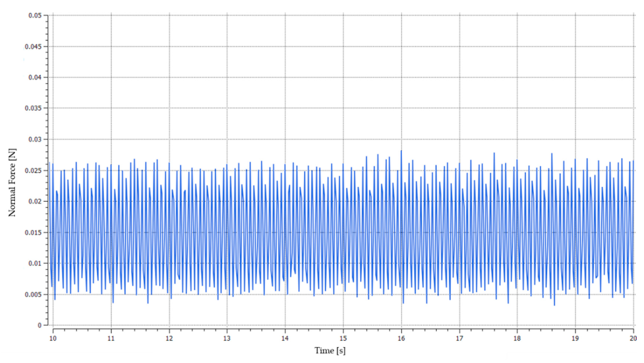This screenshot has width=644, height=363.
Task: Click the 0.005 y-axis tick label
Action: (x=33, y=294)
